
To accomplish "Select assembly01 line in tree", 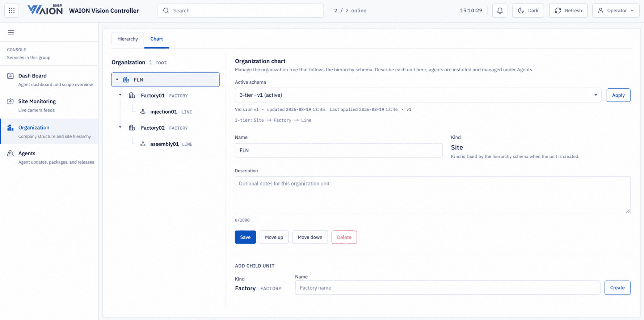I will pyautogui.click(x=165, y=144).
